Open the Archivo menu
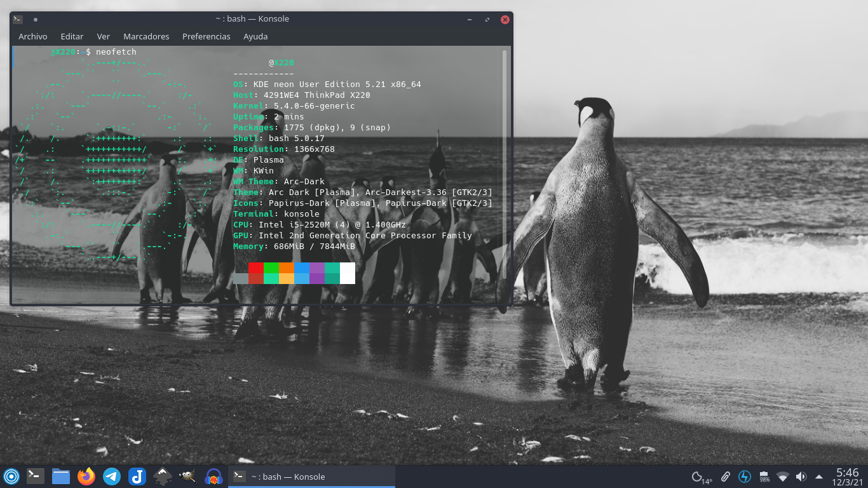Viewport: 868px width, 488px height. click(33, 37)
